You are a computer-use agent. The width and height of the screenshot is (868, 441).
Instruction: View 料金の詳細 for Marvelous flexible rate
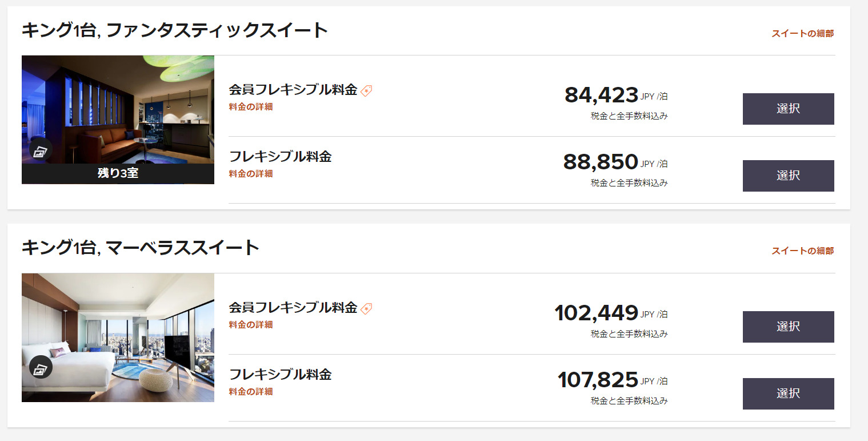point(251,391)
